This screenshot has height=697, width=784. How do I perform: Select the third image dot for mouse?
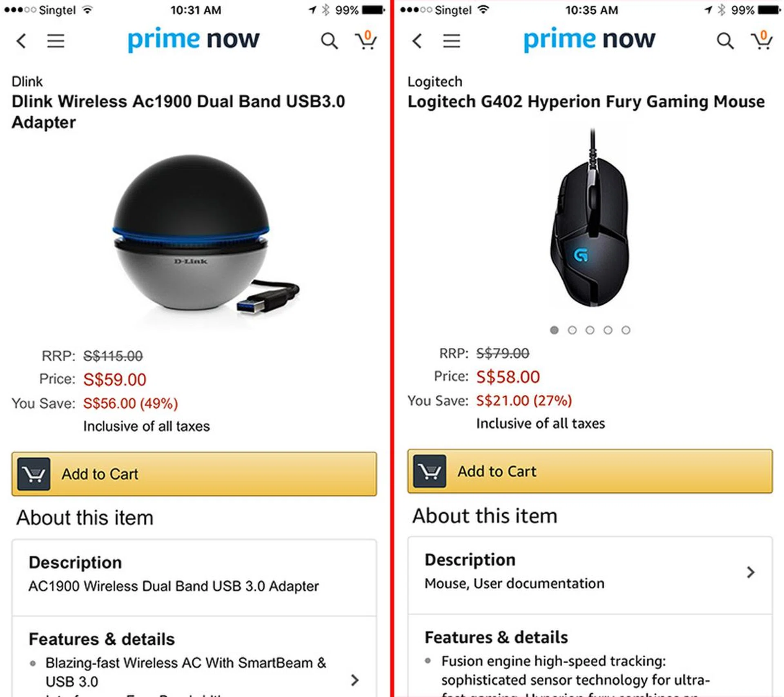590,330
